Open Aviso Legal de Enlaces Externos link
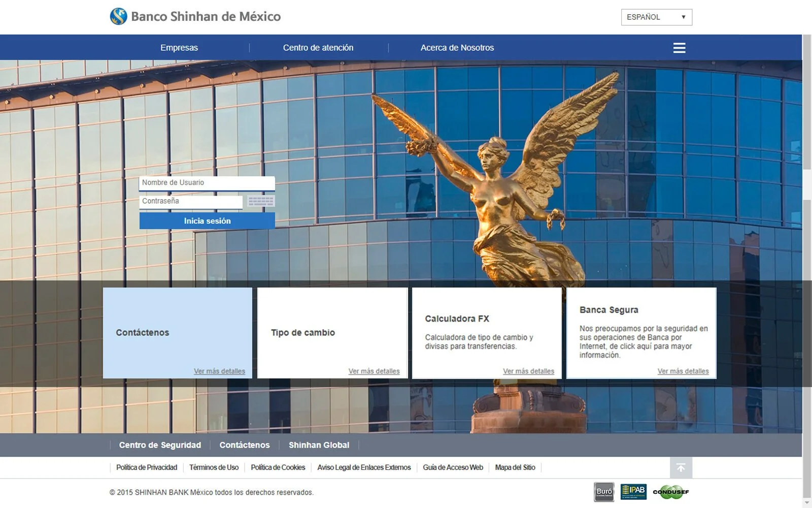Viewport: 812px width, 508px height. click(364, 467)
